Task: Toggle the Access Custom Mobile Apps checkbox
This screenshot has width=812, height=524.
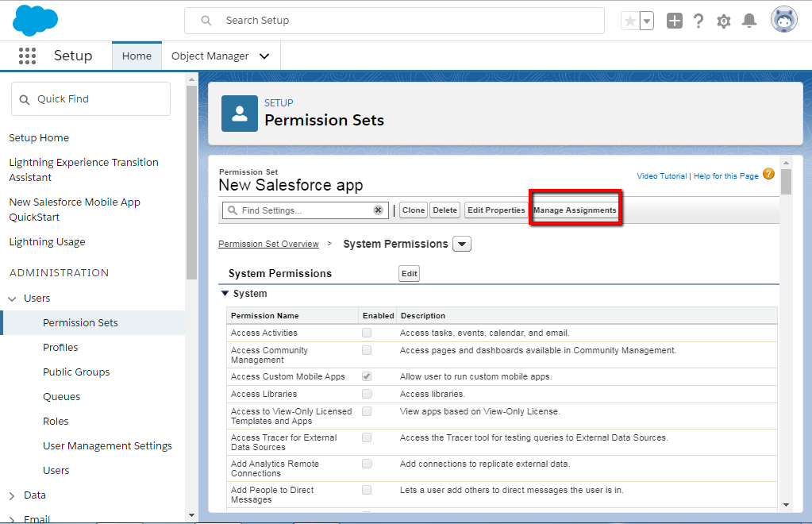Action: tap(367, 376)
